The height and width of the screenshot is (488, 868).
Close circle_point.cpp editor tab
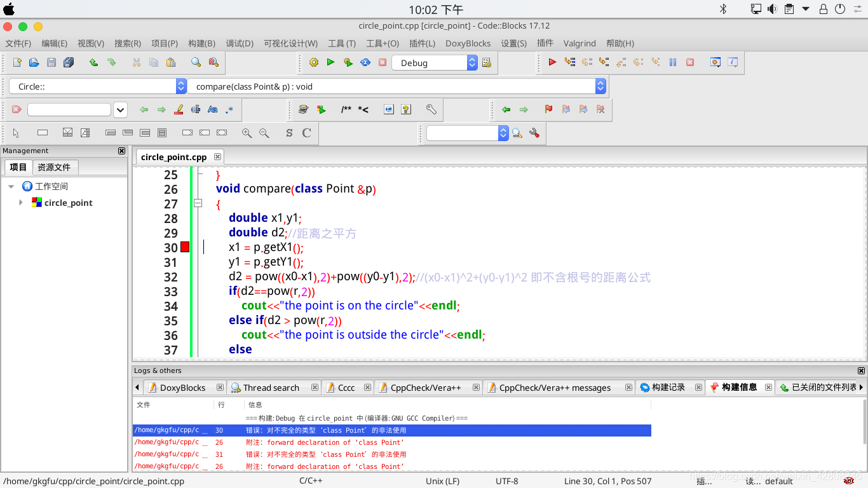(217, 156)
